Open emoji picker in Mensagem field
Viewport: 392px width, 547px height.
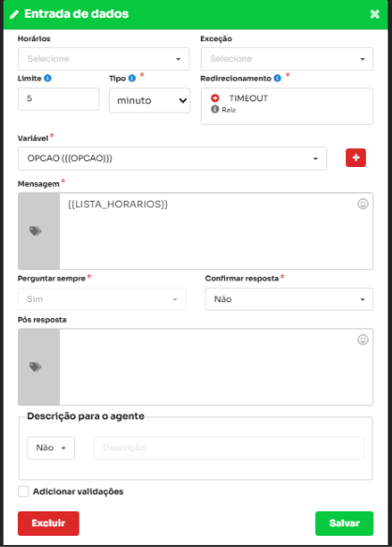pyautogui.click(x=363, y=204)
